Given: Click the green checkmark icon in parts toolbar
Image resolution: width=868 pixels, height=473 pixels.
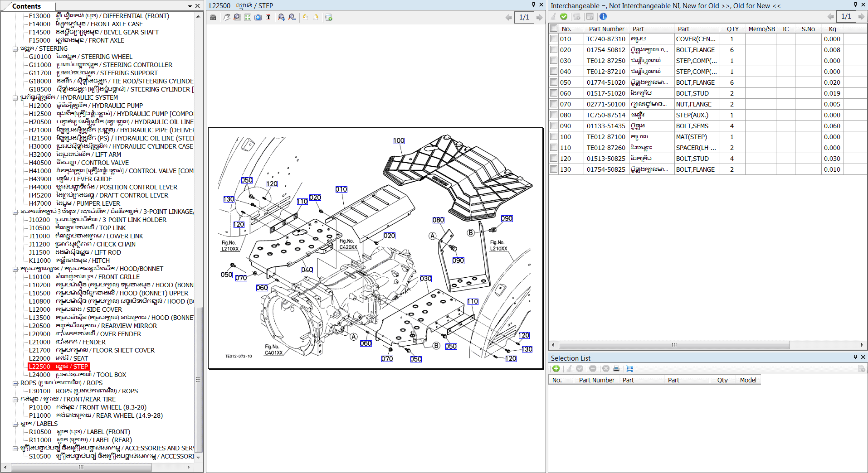Looking at the screenshot, I should 564,16.
